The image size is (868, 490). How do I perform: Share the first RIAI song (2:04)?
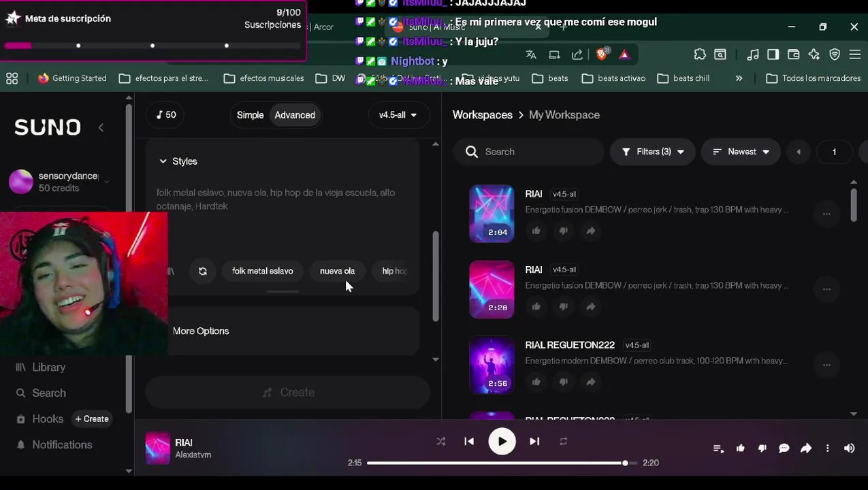coord(590,231)
